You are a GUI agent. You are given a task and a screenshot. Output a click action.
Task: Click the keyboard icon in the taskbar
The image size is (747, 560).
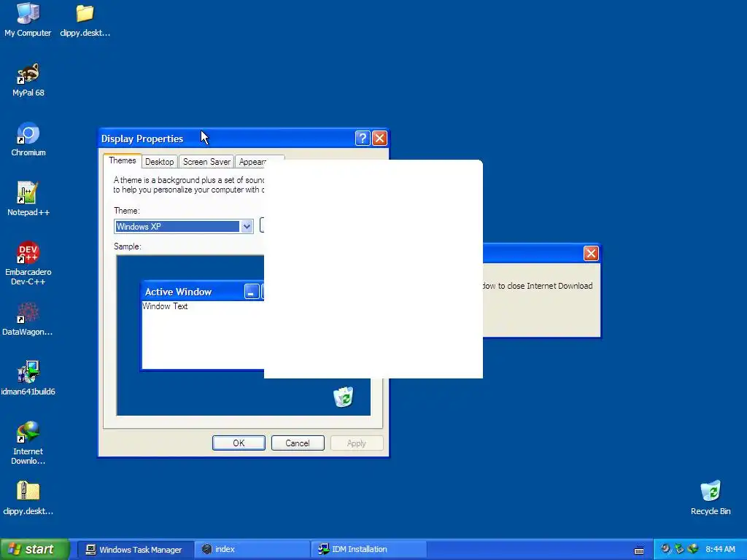(x=639, y=550)
